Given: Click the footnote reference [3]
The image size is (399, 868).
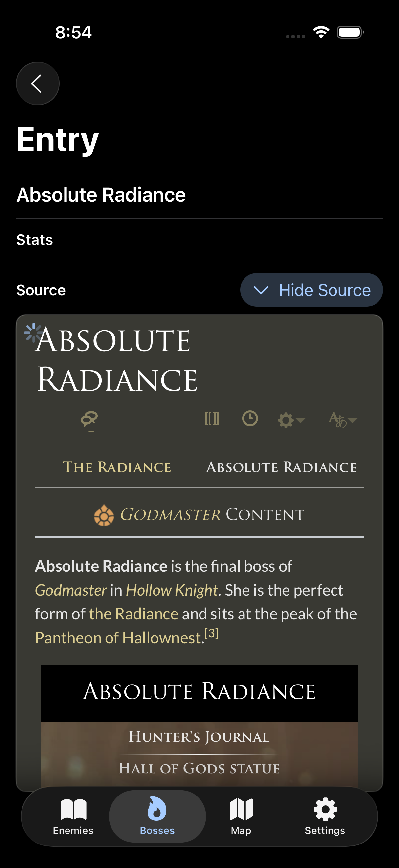Looking at the screenshot, I should pos(212,634).
